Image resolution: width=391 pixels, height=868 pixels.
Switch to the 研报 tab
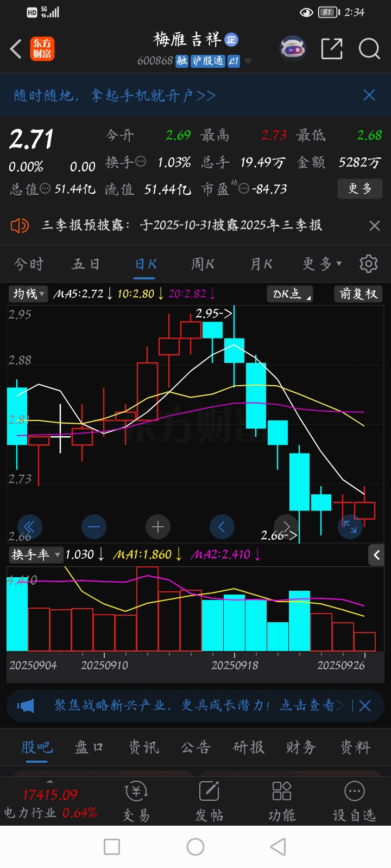[248, 747]
